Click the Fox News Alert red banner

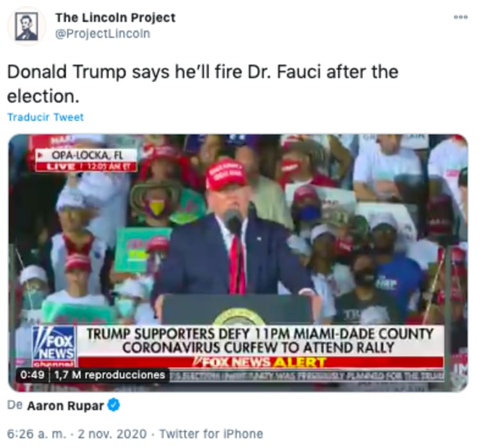pyautogui.click(x=260, y=363)
